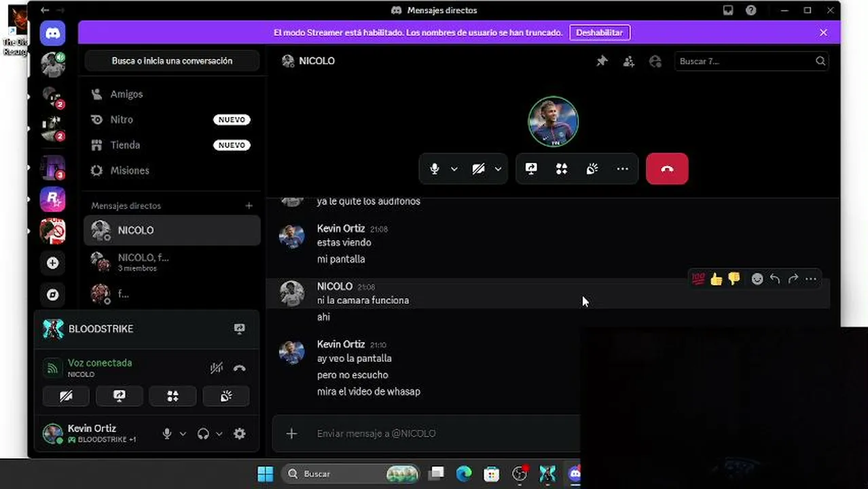This screenshot has width=868, height=489.
Task: Open Amigos friends page
Action: (172, 94)
